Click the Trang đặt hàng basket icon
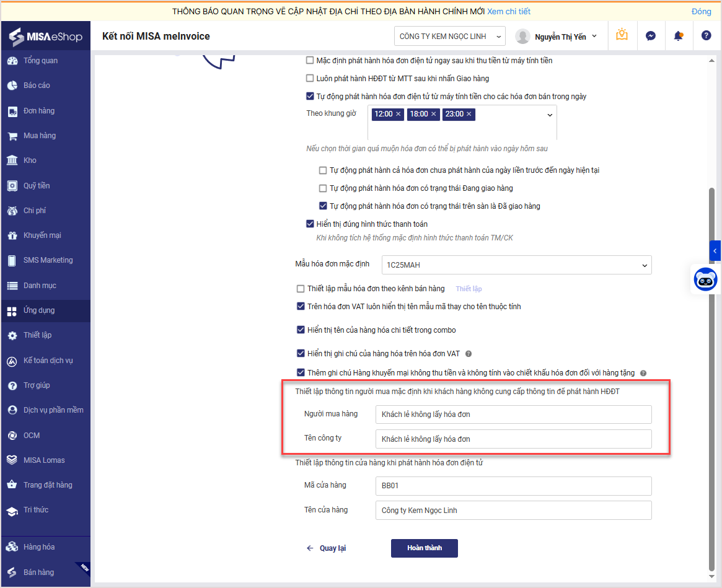This screenshot has width=722, height=588. pos(12,485)
